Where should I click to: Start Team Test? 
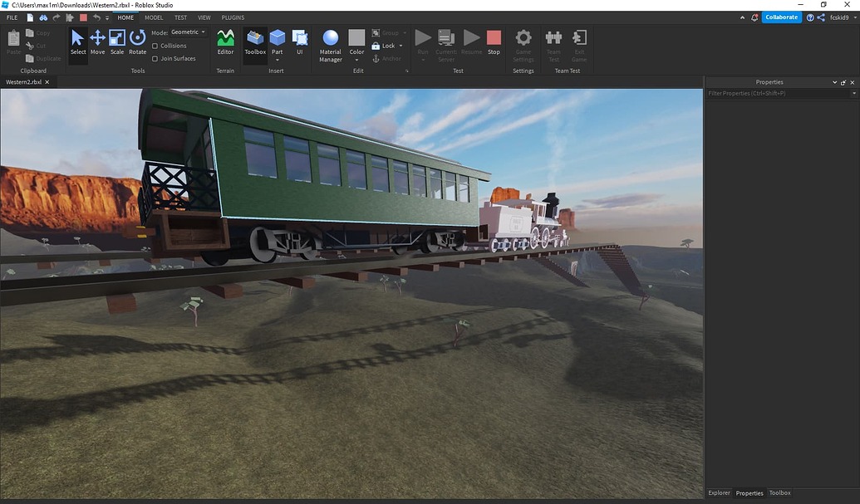[553, 46]
